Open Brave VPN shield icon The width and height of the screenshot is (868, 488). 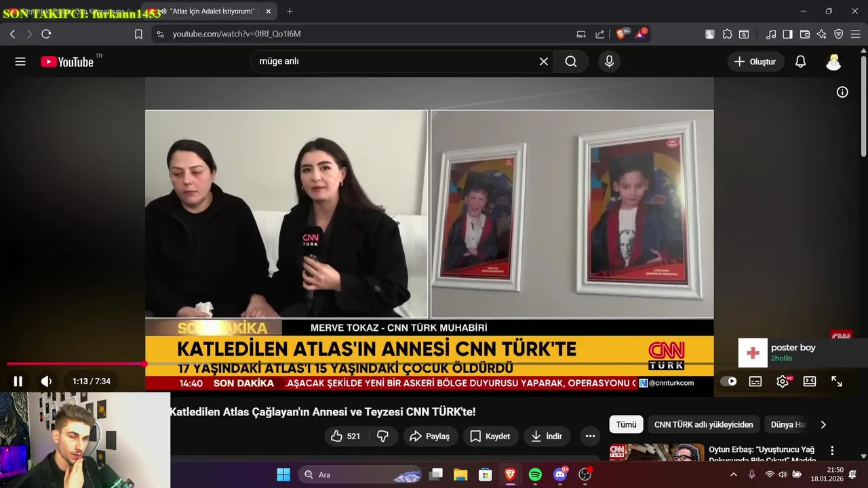tap(839, 34)
